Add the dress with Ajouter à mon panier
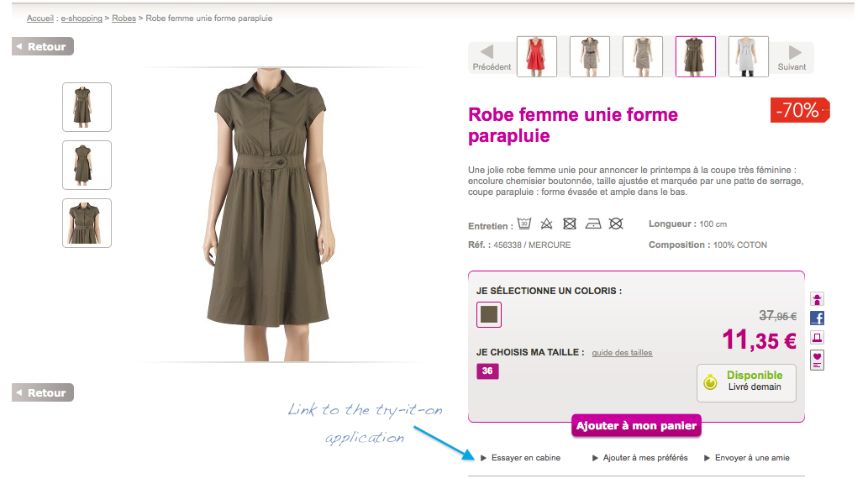Image resolution: width=868 pixels, height=484 pixels. [x=635, y=426]
